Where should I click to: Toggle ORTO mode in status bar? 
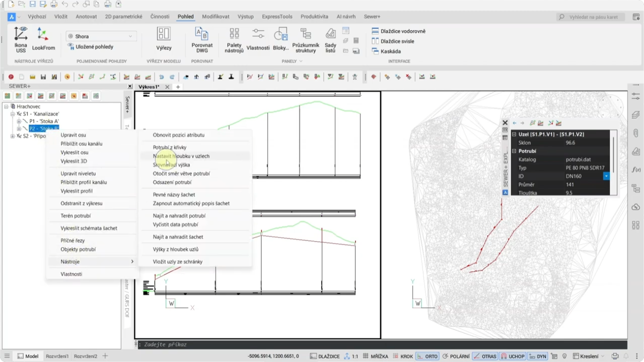pyautogui.click(x=427, y=356)
